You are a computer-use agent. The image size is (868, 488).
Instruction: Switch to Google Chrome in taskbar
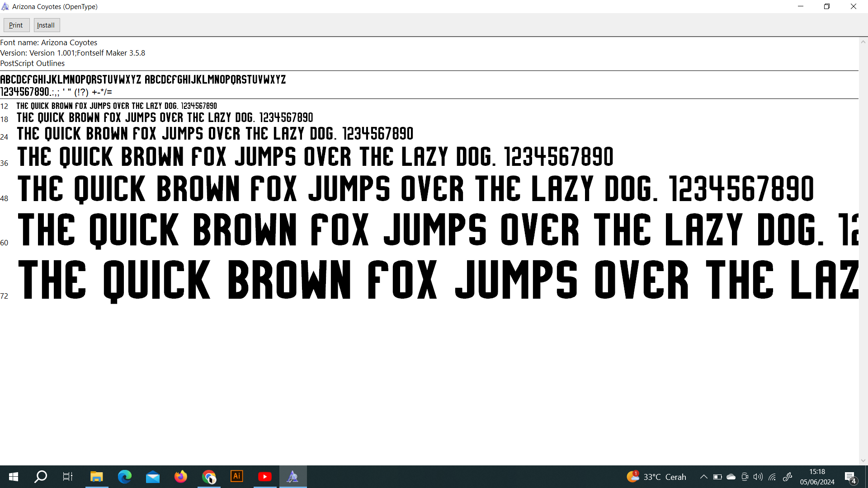pos(209,477)
